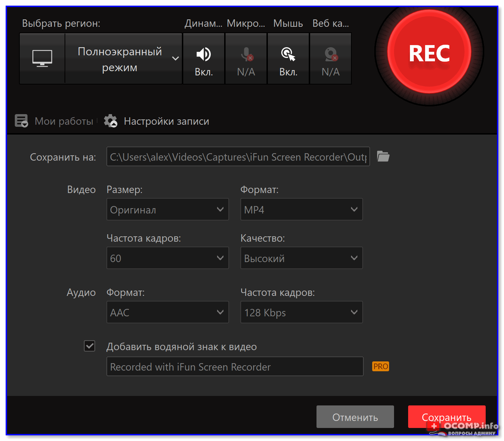Browse output folder with folder icon
The height and width of the screenshot is (441, 504).
[383, 156]
